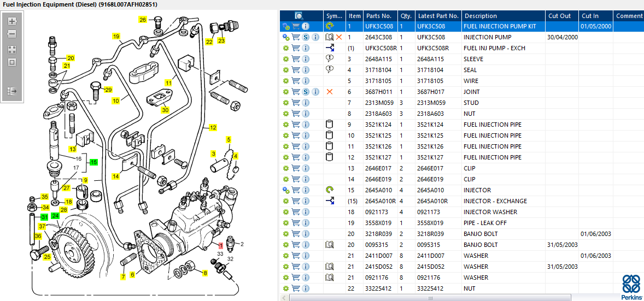The image size is (644, 301).
Task: Click the S icon on JOINT 3687H011 row
Action: 306,92
